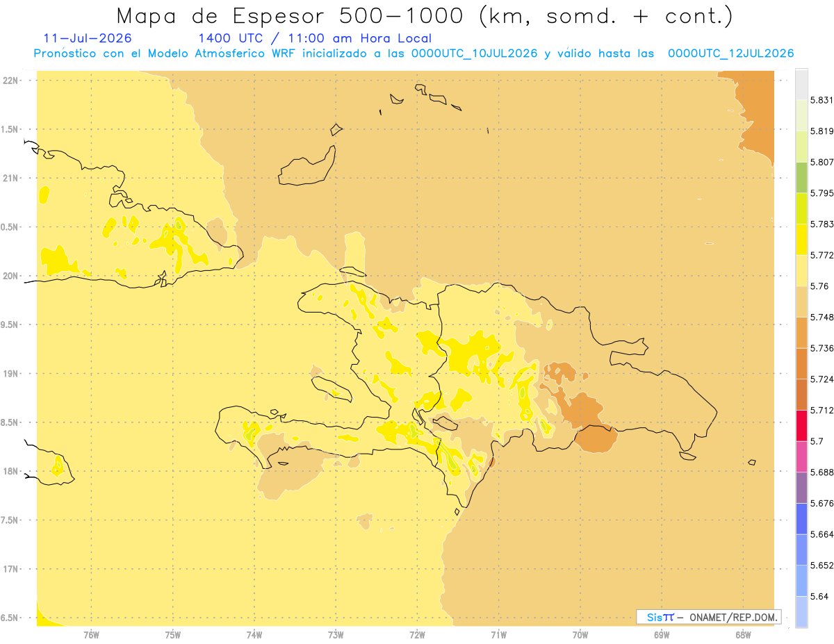Click the time label '1400 UTC / 11:00 am Hora Local'
The height and width of the screenshot is (644, 834).
coord(315,38)
